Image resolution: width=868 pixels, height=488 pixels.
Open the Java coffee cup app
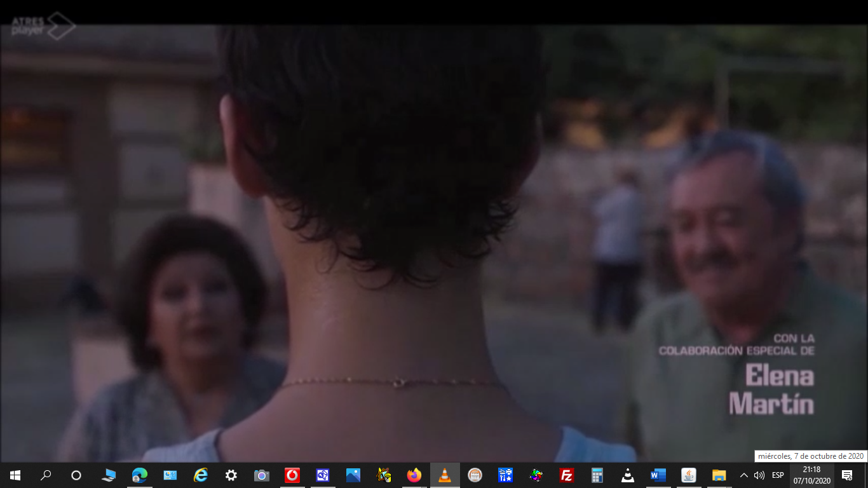(688, 475)
